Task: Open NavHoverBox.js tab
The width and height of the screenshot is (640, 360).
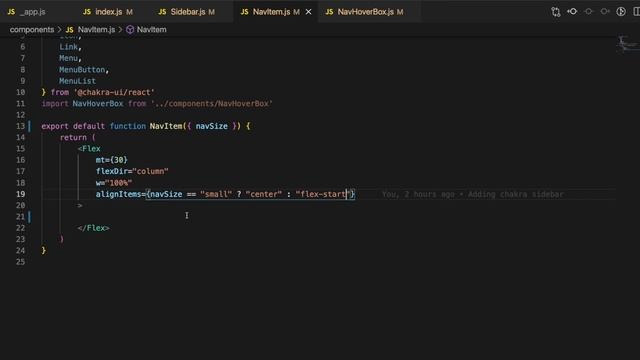Action: tap(365, 12)
